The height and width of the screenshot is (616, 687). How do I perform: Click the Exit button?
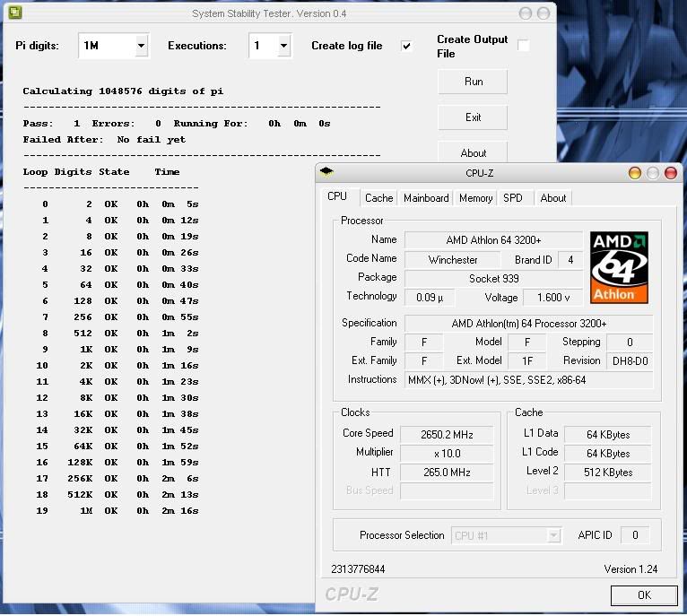click(473, 117)
